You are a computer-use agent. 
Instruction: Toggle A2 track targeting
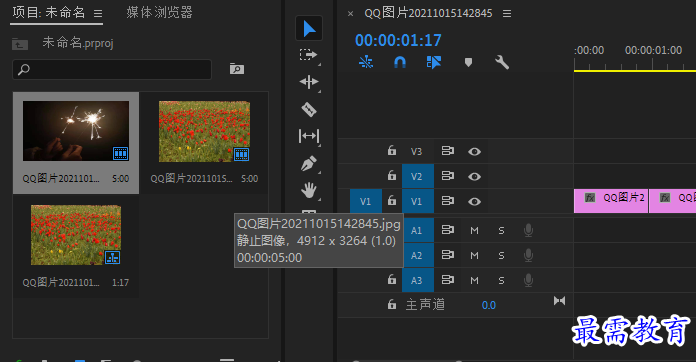click(418, 255)
